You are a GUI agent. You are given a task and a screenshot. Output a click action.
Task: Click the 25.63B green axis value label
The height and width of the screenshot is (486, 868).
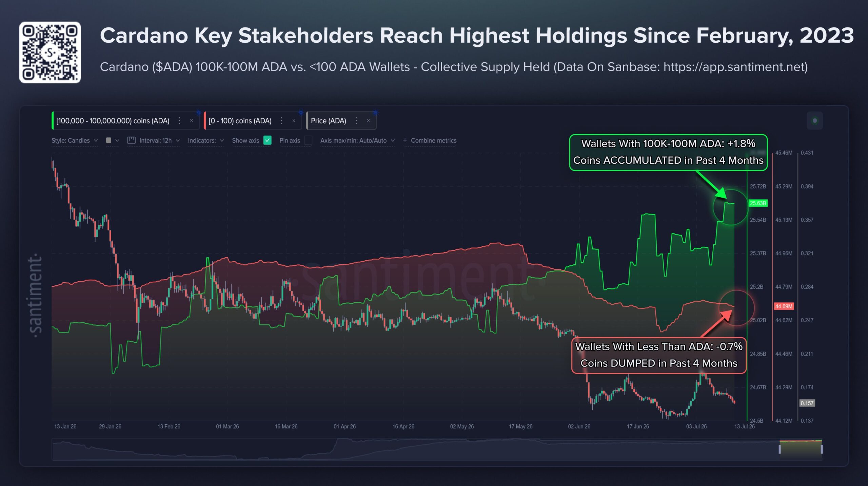758,203
